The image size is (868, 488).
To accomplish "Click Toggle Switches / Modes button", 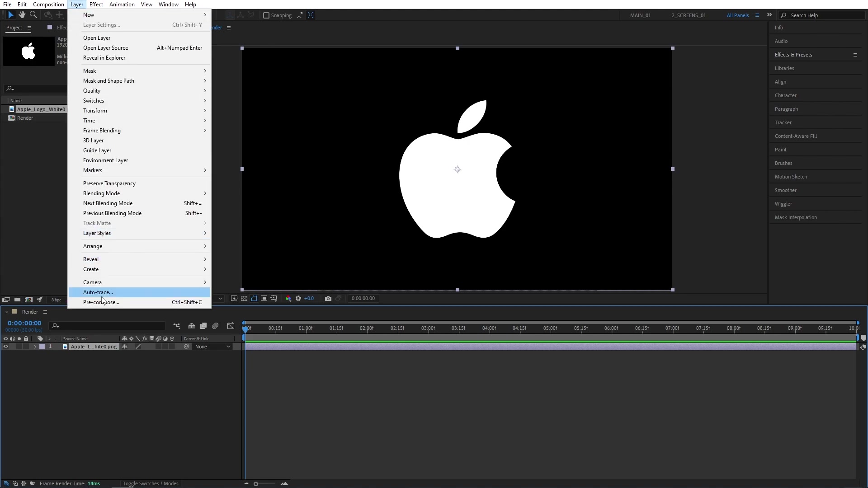I will [151, 483].
